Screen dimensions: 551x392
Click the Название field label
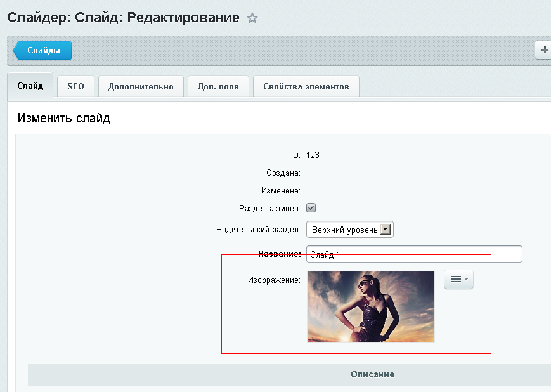280,254
